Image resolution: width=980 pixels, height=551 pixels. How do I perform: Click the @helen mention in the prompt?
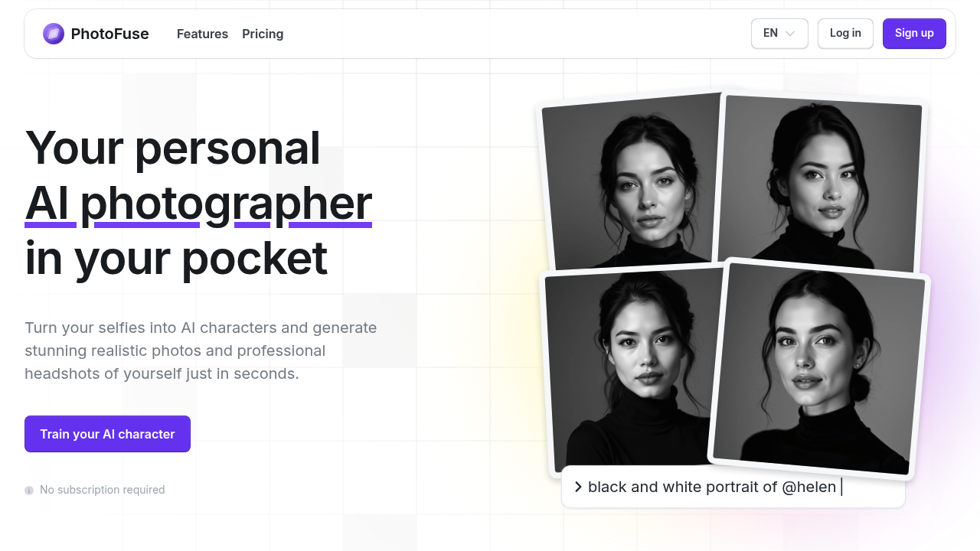pyautogui.click(x=808, y=487)
